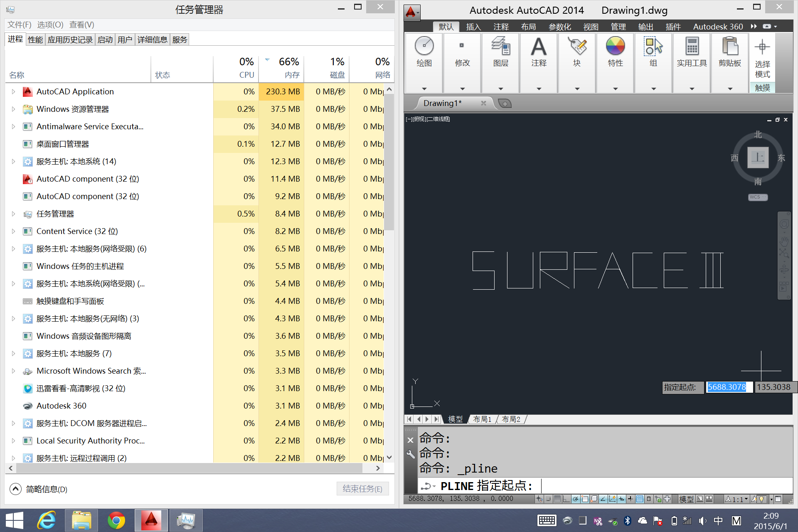This screenshot has width=798, height=532.
Task: Click the Selection Cycling status bar icon
Action: click(658, 499)
